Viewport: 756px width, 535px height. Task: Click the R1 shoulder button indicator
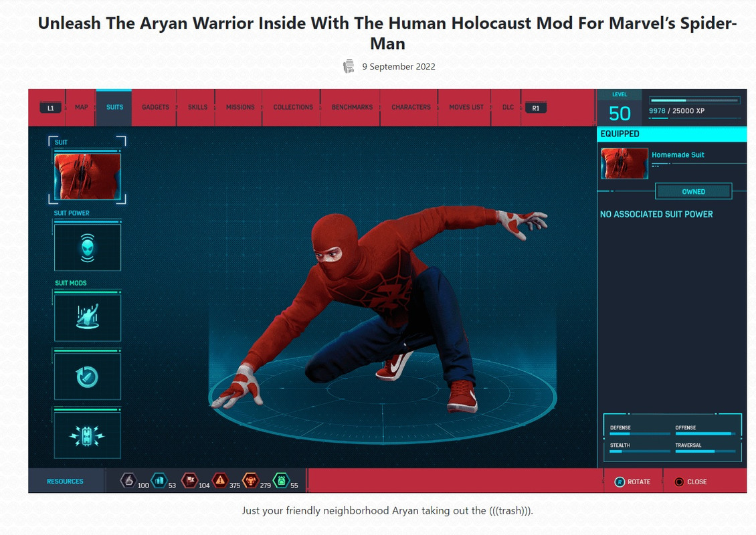[x=536, y=108]
